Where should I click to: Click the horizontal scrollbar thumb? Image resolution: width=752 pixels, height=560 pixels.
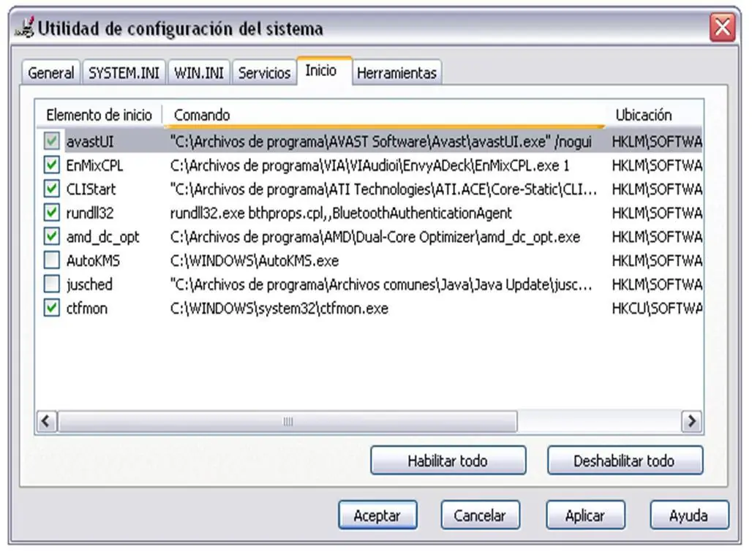[x=287, y=421]
